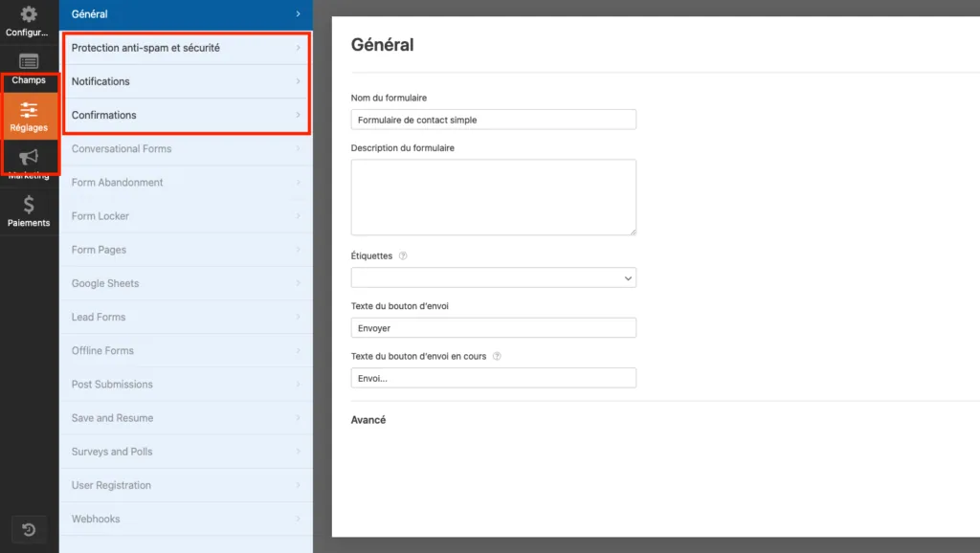Open Webhooks settings
The image size is (980, 553).
coord(186,520)
